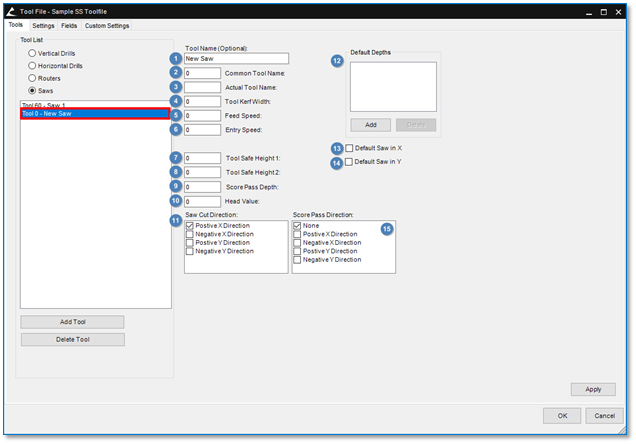636x444 pixels.
Task: Click the Score Pass Depth field
Action: [x=202, y=187]
